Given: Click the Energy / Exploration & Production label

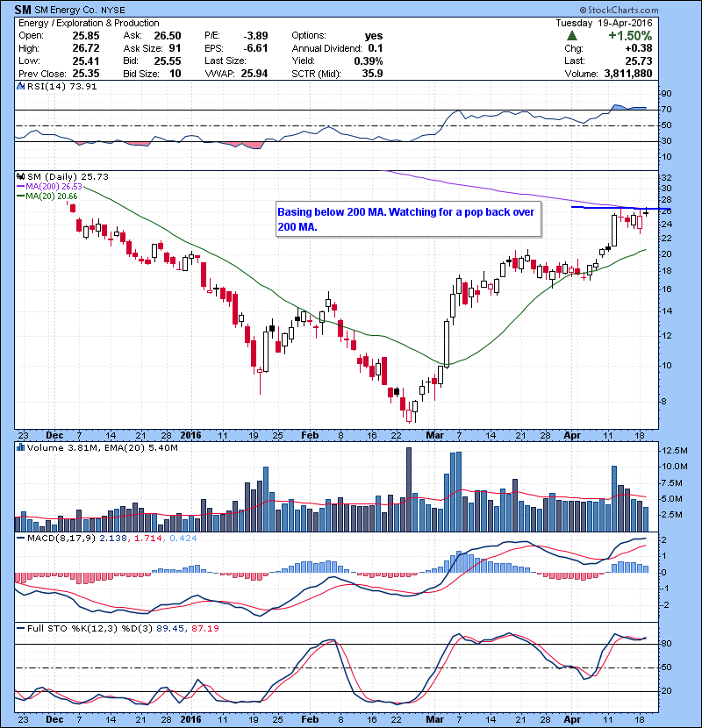Looking at the screenshot, I should click(x=89, y=23).
